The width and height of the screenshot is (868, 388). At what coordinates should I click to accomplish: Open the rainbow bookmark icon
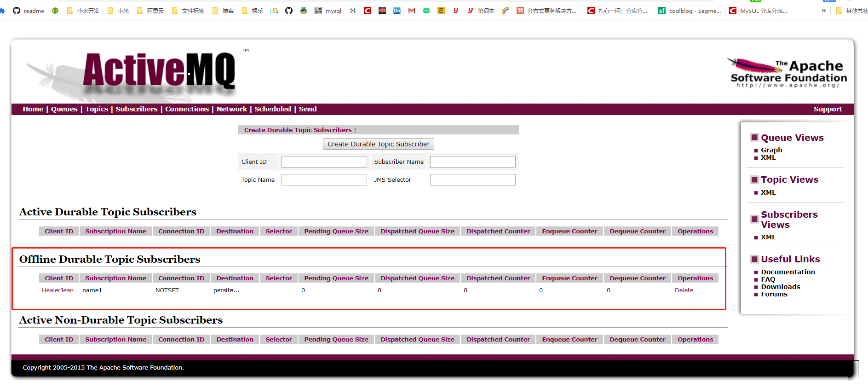(x=506, y=11)
